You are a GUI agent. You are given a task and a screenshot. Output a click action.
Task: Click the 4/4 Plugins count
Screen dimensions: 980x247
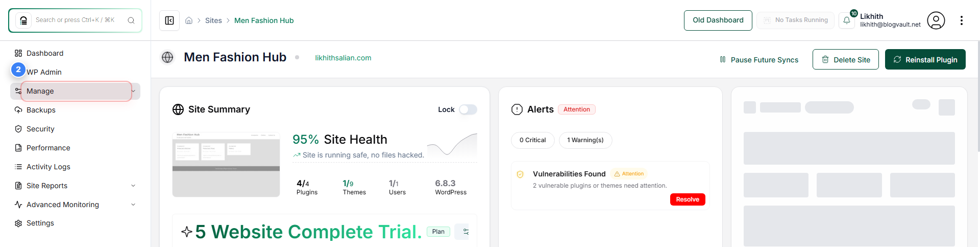307,187
